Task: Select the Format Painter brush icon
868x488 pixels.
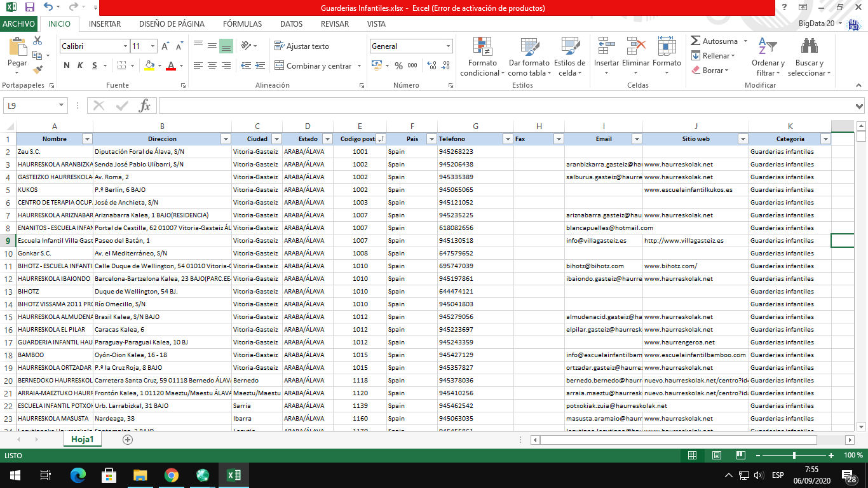Action: pos(37,70)
